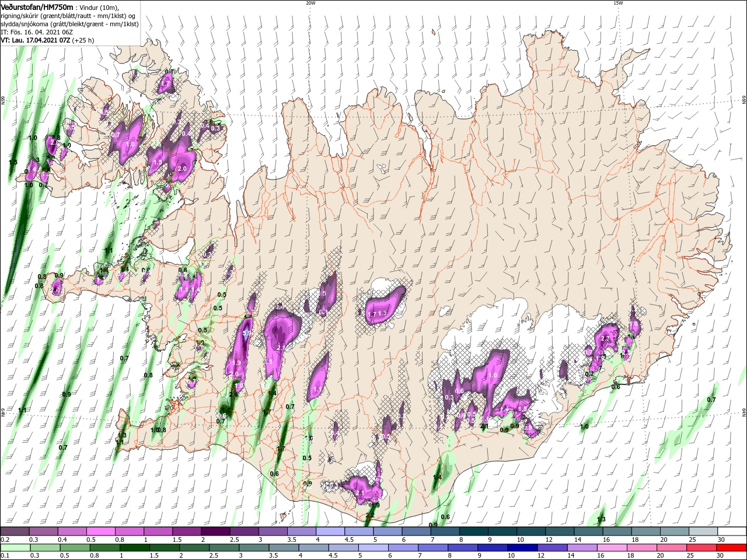Pick the bright pink 0.5 snow legend swatch

100,531
